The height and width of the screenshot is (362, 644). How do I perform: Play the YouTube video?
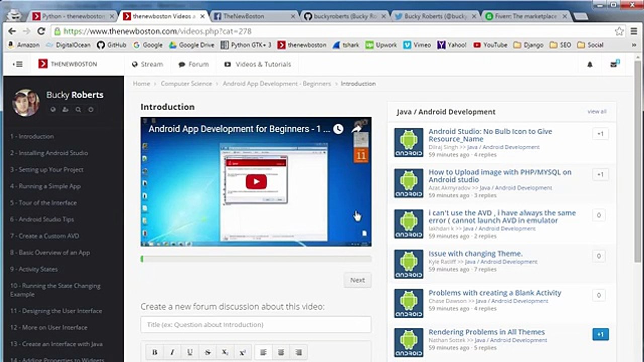[256, 182]
